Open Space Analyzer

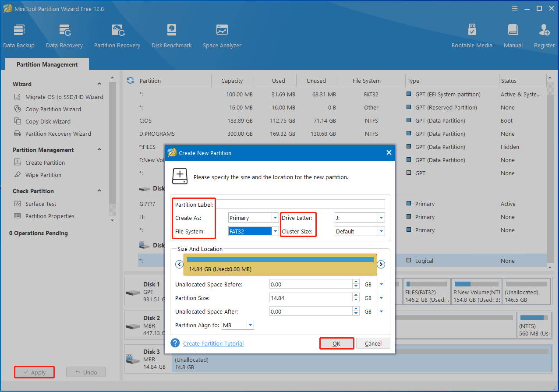coord(222,36)
